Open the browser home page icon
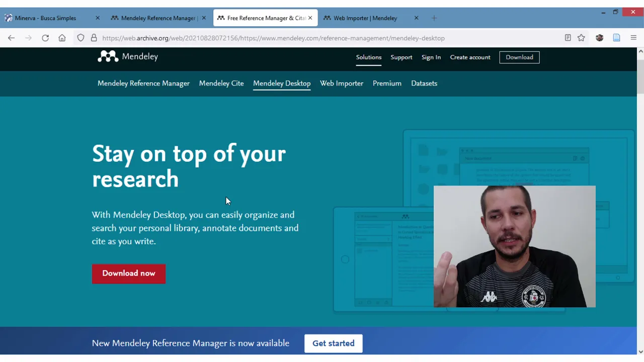 pos(62,38)
